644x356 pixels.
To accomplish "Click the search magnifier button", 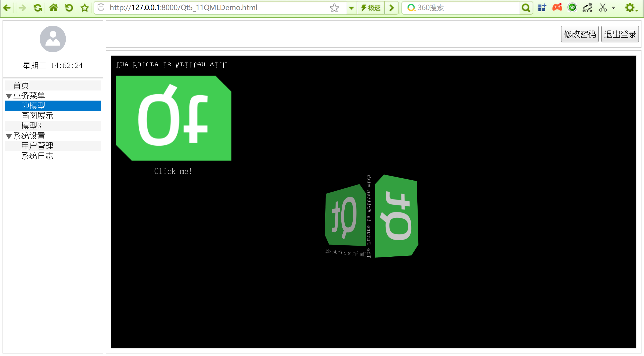I will click(526, 8).
